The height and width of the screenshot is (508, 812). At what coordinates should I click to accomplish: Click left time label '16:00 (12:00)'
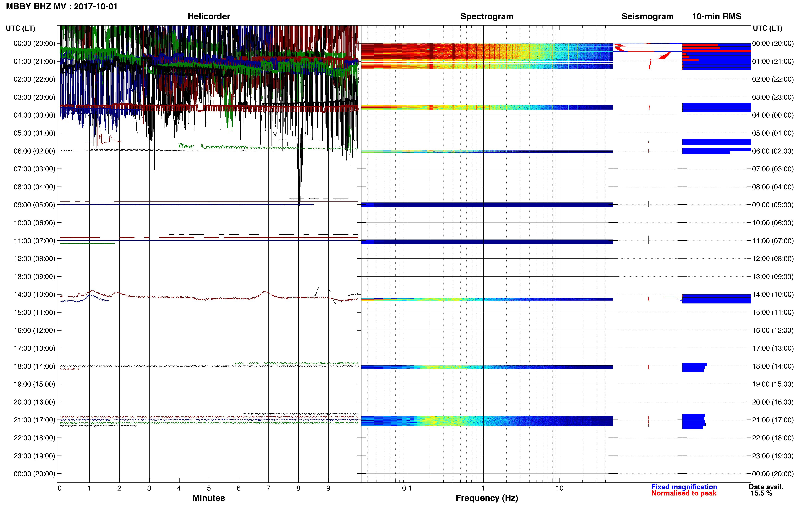[34, 331]
